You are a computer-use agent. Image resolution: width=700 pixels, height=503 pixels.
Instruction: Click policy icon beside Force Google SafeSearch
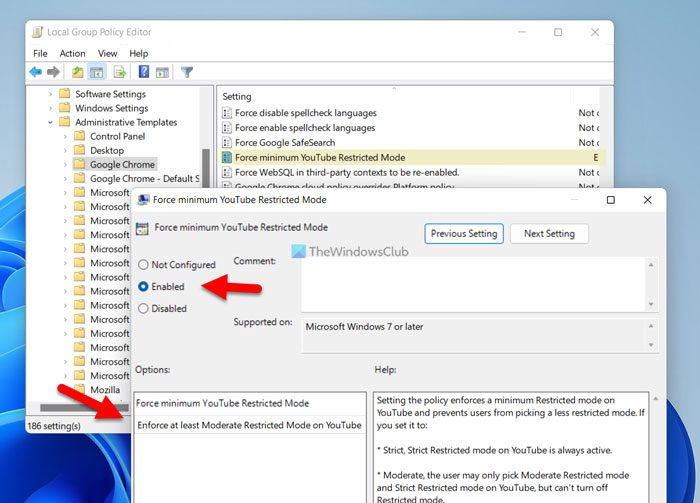click(x=227, y=142)
